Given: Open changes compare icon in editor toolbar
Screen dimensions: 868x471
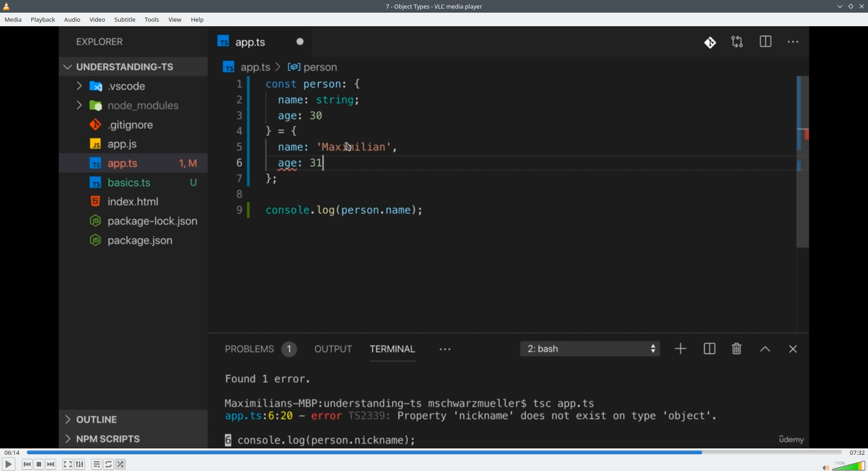Looking at the screenshot, I should coord(738,42).
